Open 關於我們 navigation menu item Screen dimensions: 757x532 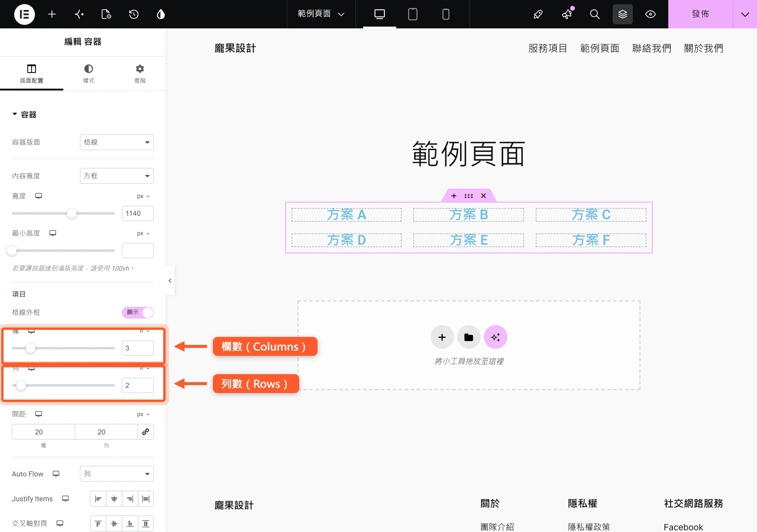coord(703,48)
